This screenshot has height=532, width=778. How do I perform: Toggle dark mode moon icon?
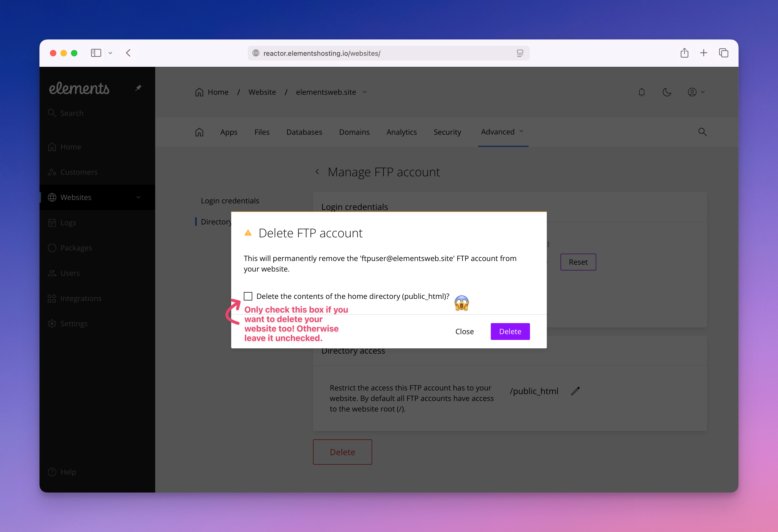pyautogui.click(x=666, y=92)
